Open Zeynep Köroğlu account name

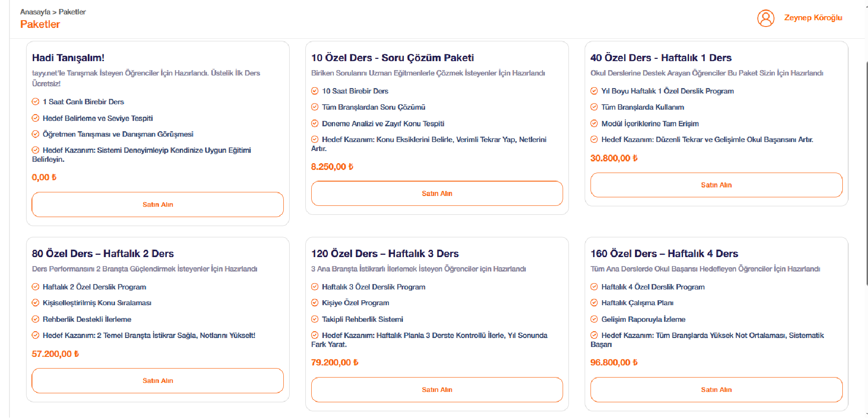(813, 18)
